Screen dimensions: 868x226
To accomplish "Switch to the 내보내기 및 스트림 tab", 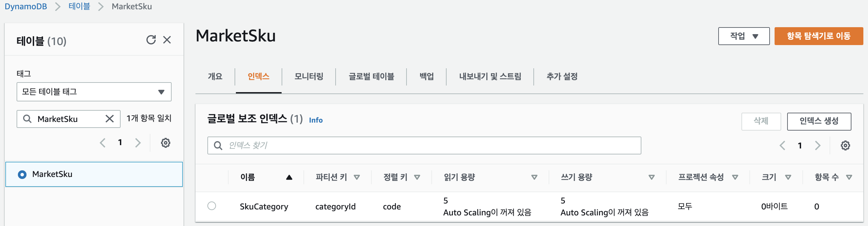I will [x=490, y=77].
